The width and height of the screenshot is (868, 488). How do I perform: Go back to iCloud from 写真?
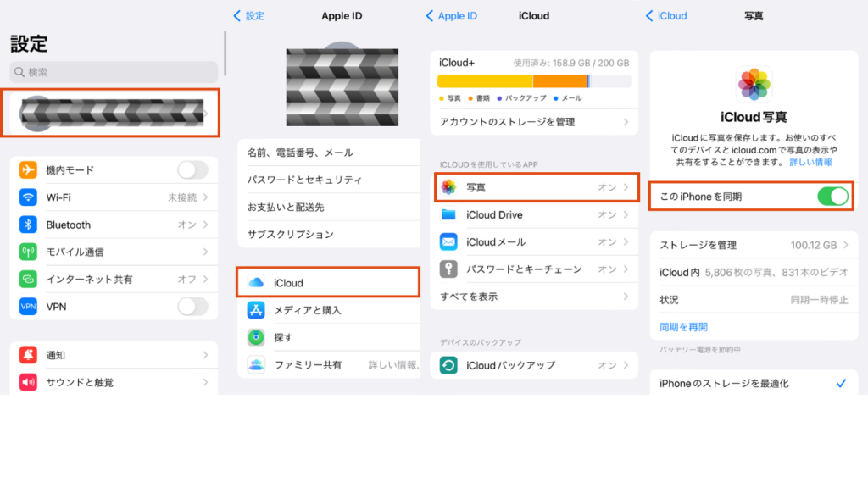coord(666,16)
